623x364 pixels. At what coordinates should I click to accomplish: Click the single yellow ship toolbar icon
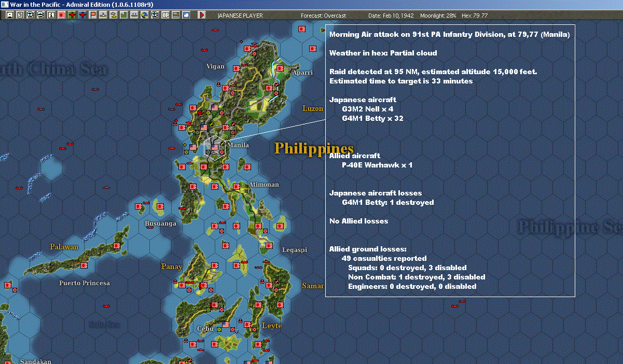click(103, 15)
